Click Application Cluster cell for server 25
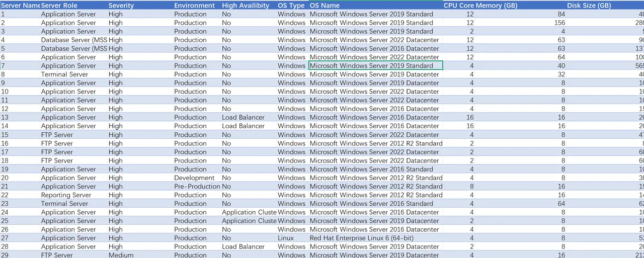This screenshot has width=644, height=258. click(x=249, y=221)
